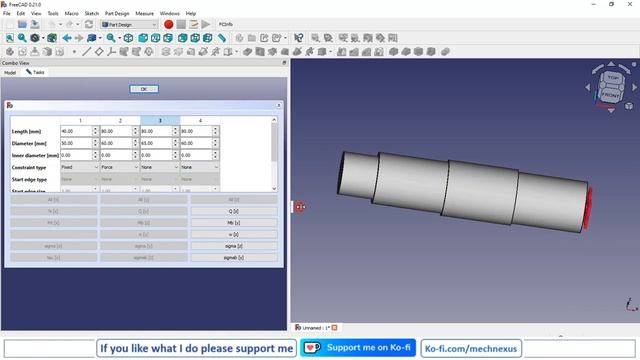The image size is (640, 360).
Task: Click the Mb [x] plot button
Action: pos(234,223)
